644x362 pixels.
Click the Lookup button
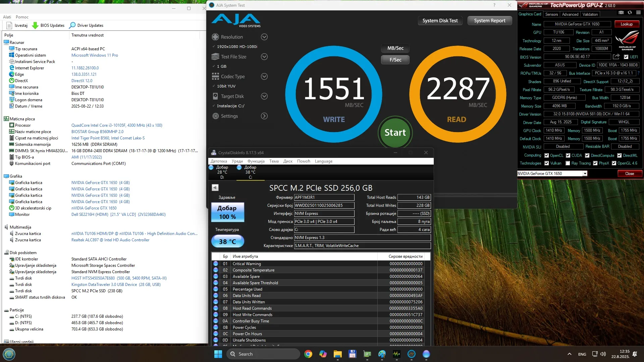(626, 24)
